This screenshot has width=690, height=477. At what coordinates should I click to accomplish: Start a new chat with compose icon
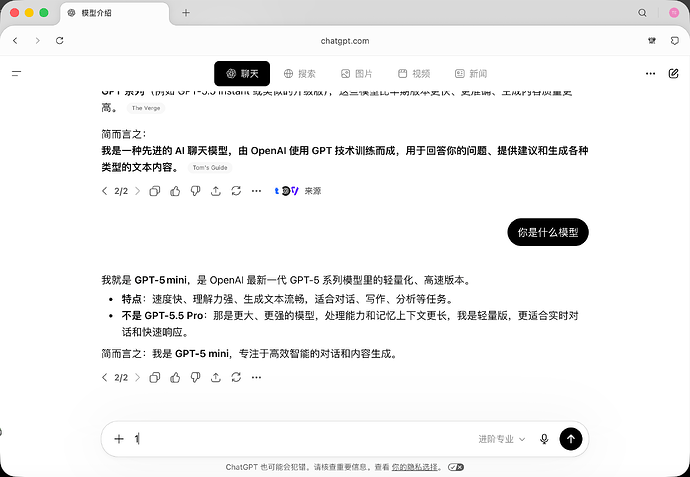(x=673, y=73)
